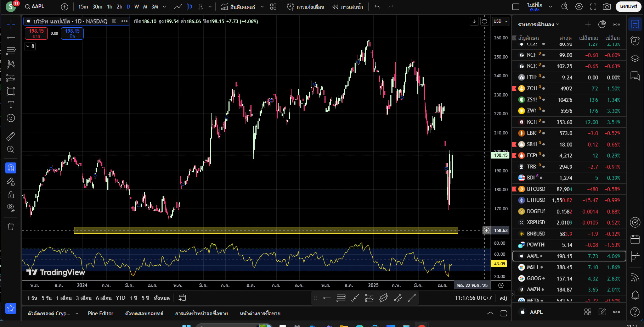Start bar replay mode
The width and height of the screenshot is (644, 327).
[x=348, y=6]
